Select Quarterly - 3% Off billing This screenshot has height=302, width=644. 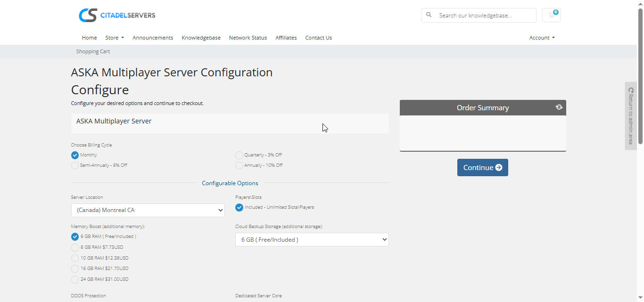[x=239, y=155]
